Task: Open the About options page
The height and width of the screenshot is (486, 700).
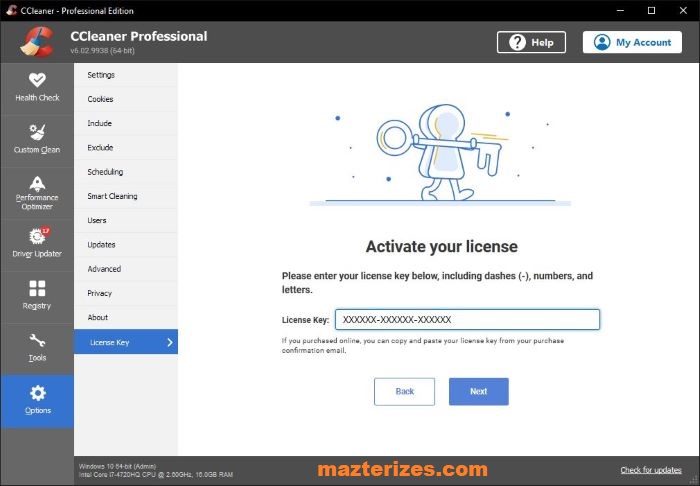Action: tap(126, 317)
